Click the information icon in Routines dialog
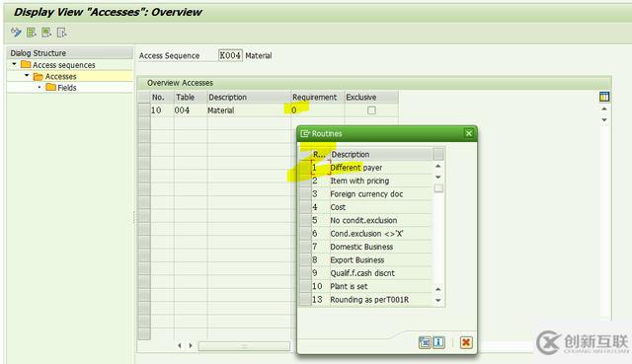Screen dimensions: 632x364 pos(438,342)
